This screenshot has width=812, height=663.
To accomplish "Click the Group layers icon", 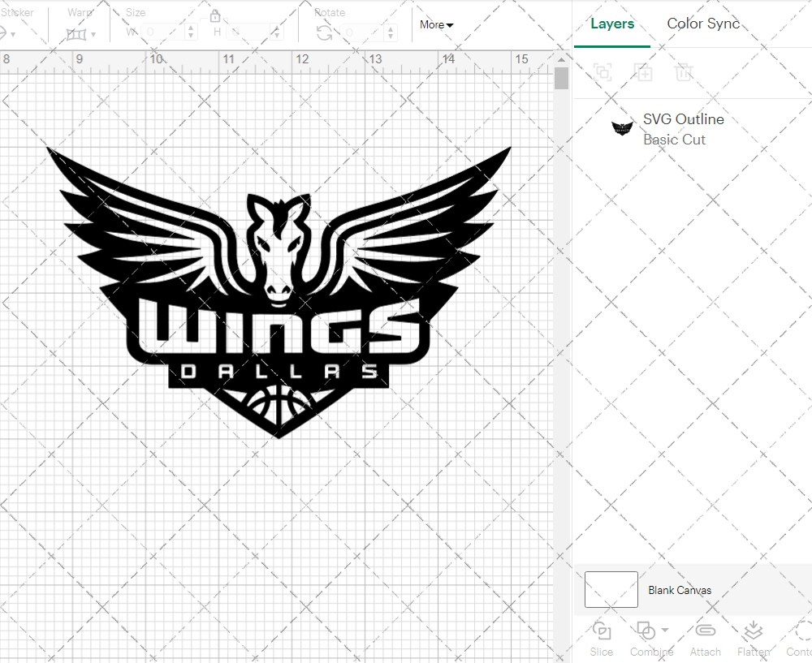I will pos(603,72).
